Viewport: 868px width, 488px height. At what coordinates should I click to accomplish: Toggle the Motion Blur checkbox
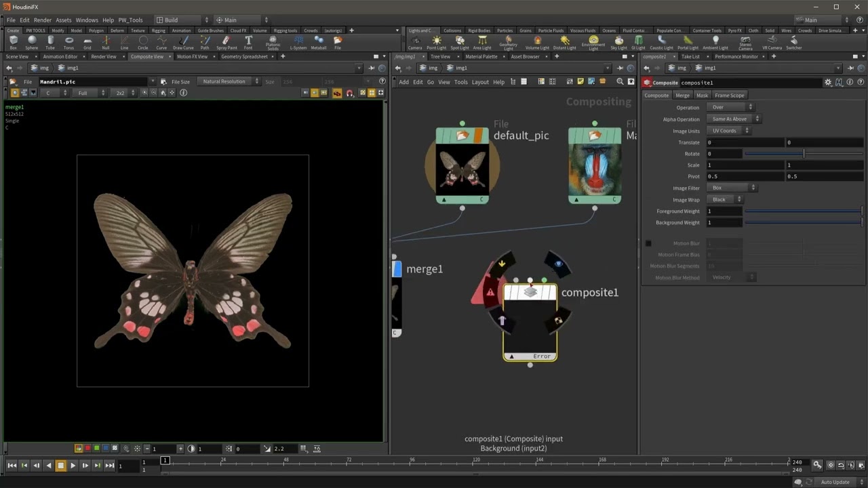pyautogui.click(x=648, y=243)
